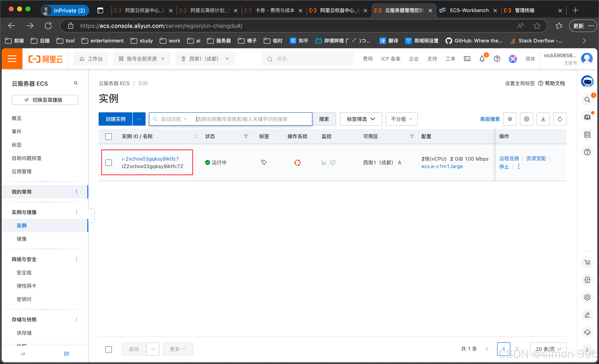Click the tag icon in the instance row
Viewport: 599px width, 364px height.
click(x=264, y=162)
